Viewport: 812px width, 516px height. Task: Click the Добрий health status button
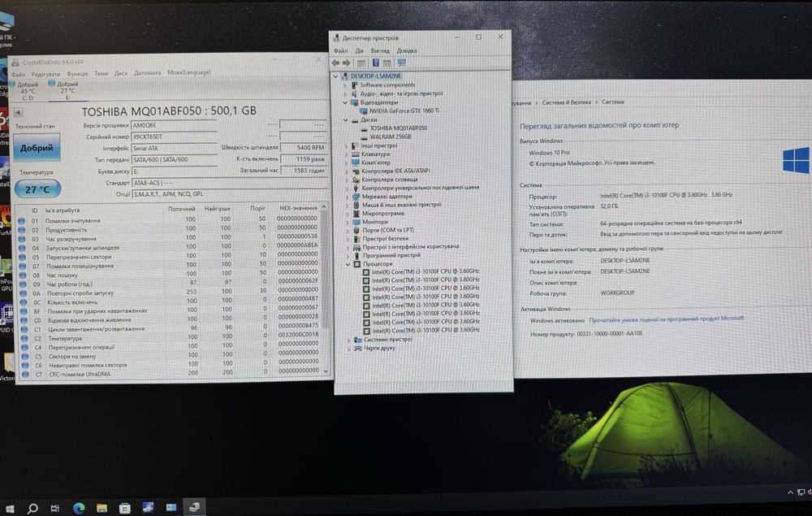pyautogui.click(x=37, y=148)
